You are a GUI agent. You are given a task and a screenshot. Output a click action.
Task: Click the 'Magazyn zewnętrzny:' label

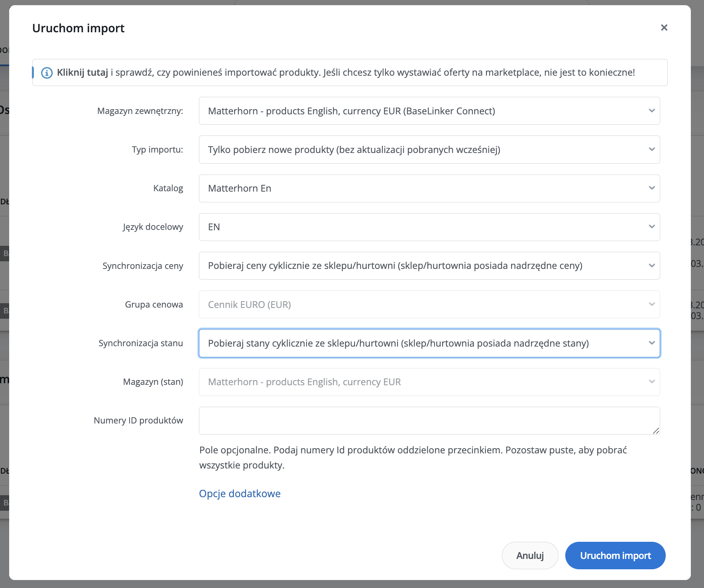click(x=140, y=111)
